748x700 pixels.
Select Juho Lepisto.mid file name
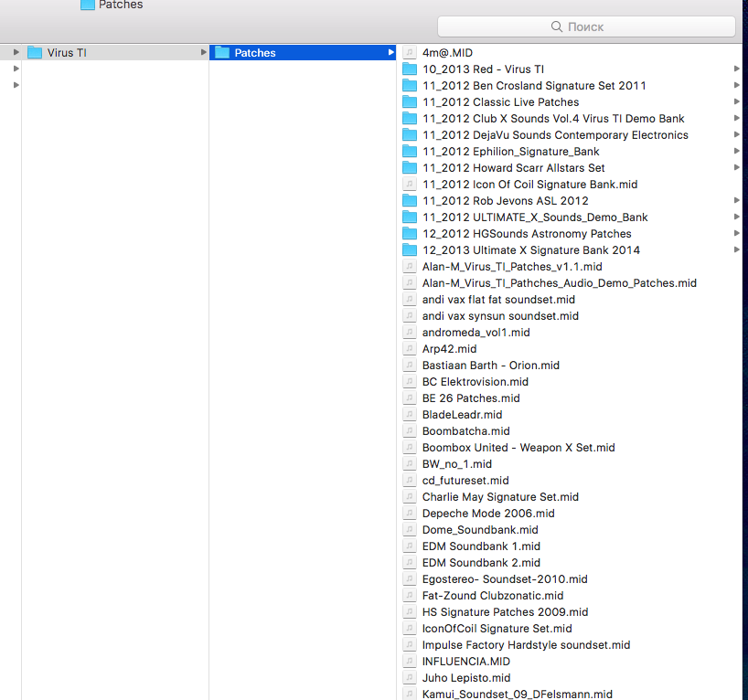(x=466, y=677)
